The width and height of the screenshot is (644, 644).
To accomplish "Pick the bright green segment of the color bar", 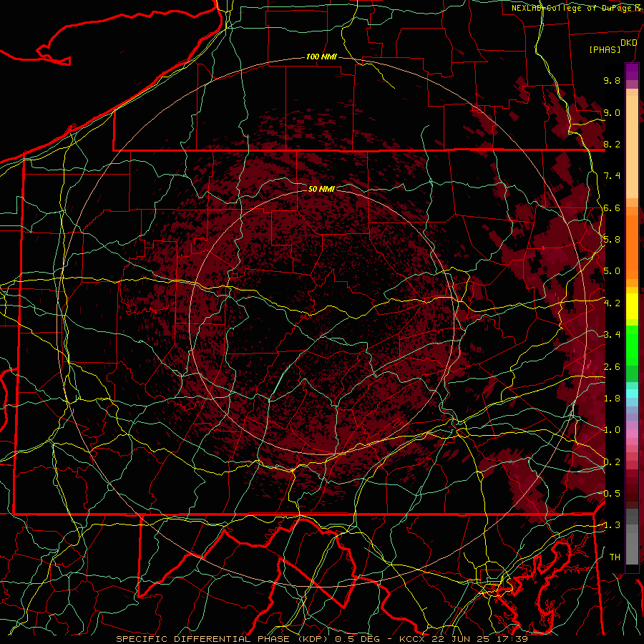I will (632, 345).
